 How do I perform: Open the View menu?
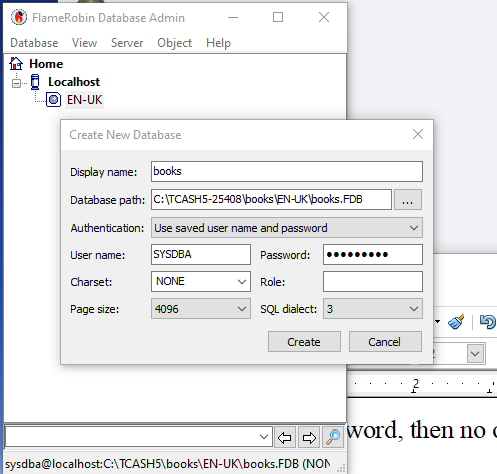pyautogui.click(x=84, y=43)
